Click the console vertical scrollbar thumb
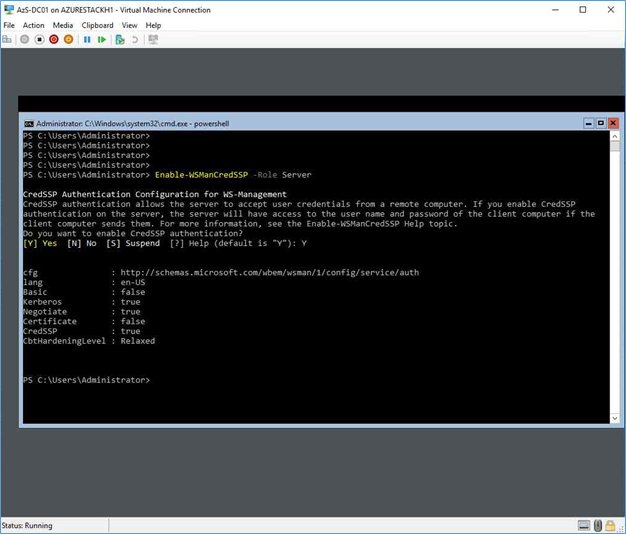Image resolution: width=626 pixels, height=534 pixels. [615, 146]
